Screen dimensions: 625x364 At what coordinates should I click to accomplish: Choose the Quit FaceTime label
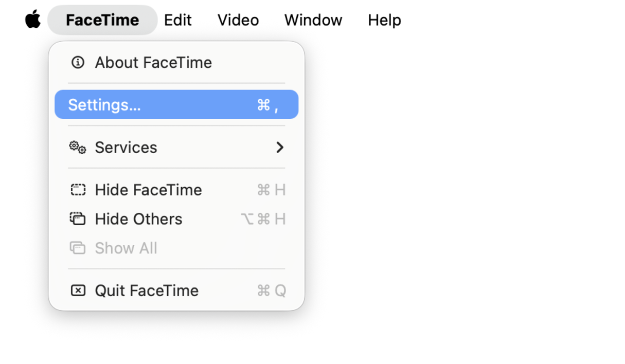[x=147, y=290]
